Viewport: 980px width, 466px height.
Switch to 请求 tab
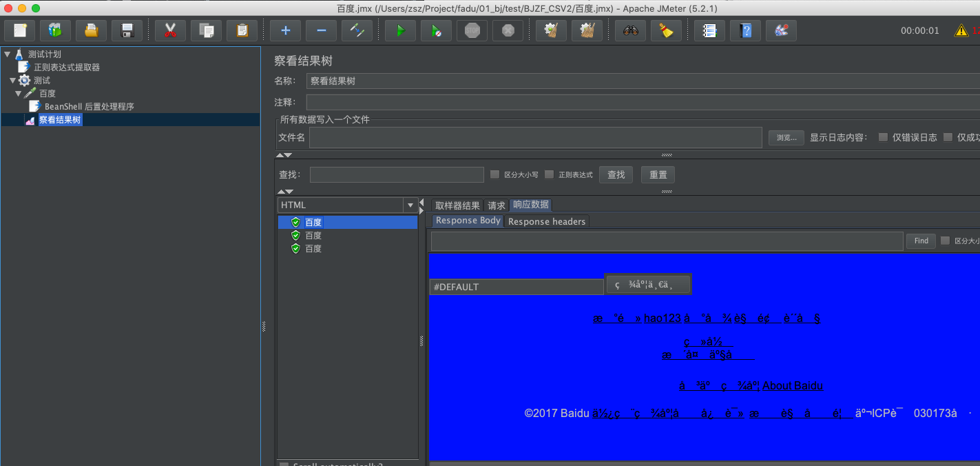coord(497,205)
